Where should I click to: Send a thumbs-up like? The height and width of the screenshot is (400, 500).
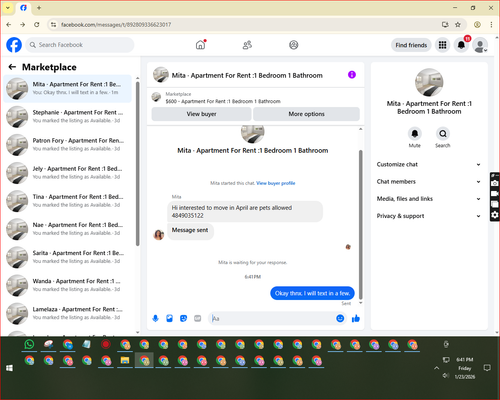click(x=356, y=319)
